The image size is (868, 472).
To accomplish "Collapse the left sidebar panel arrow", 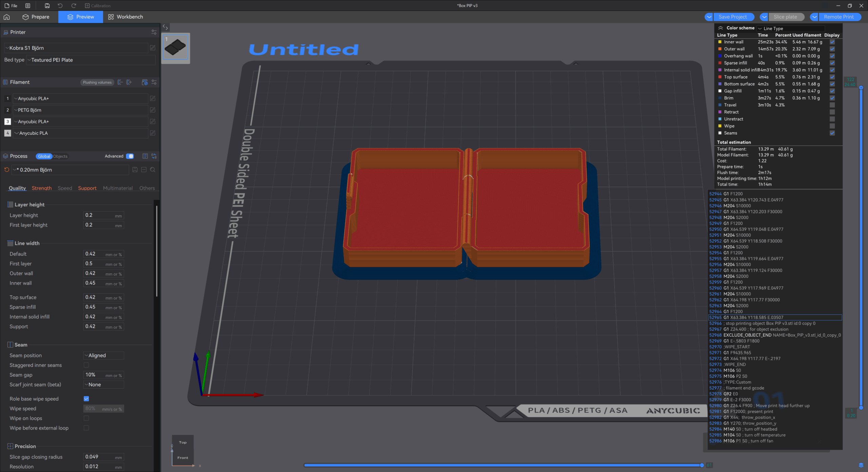I will [x=165, y=27].
